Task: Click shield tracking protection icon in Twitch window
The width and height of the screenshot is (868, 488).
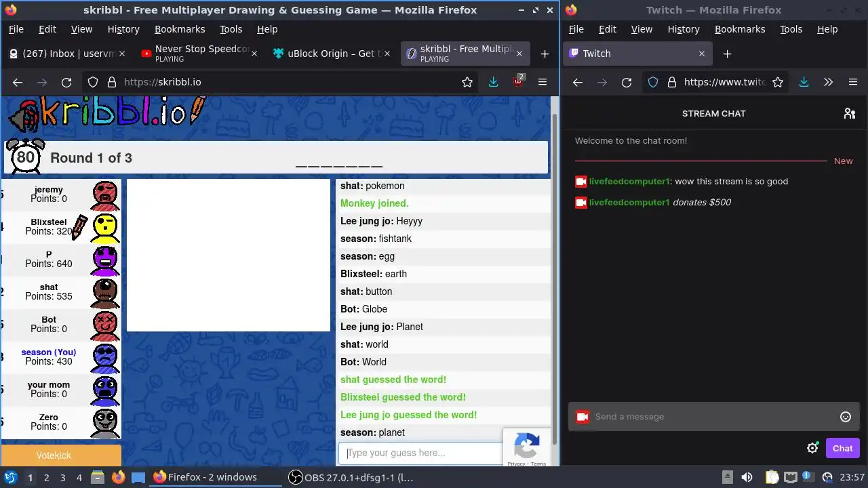Action: 653,82
